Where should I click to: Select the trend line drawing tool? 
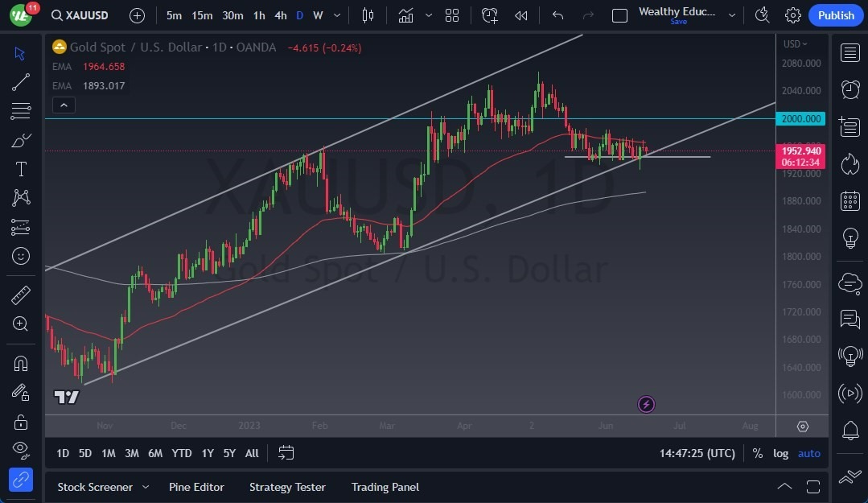pos(20,82)
